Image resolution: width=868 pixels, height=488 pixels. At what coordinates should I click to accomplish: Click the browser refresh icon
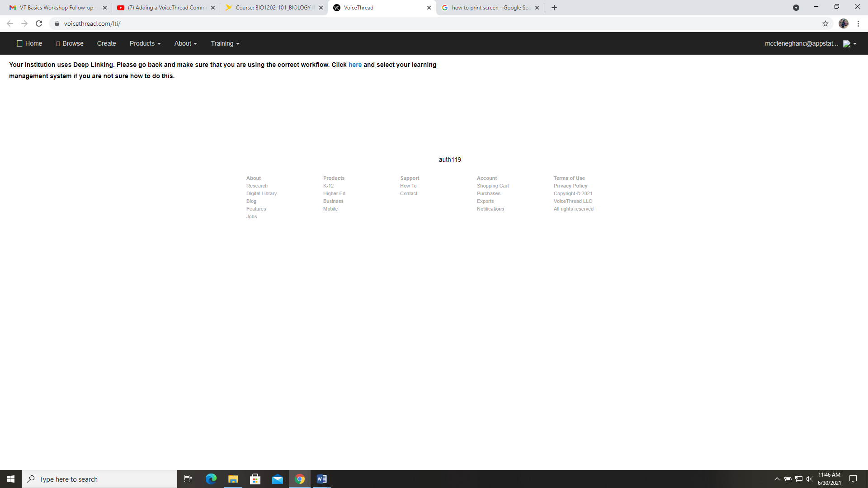[x=39, y=24]
